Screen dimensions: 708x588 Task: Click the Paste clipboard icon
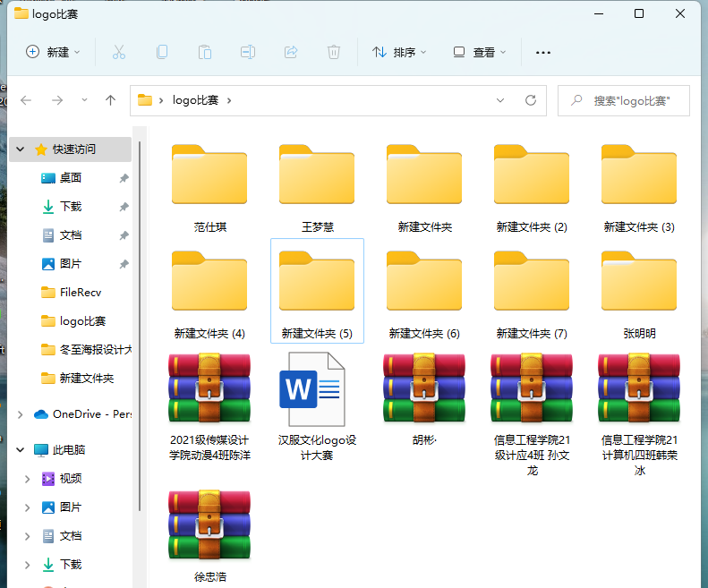(x=205, y=52)
